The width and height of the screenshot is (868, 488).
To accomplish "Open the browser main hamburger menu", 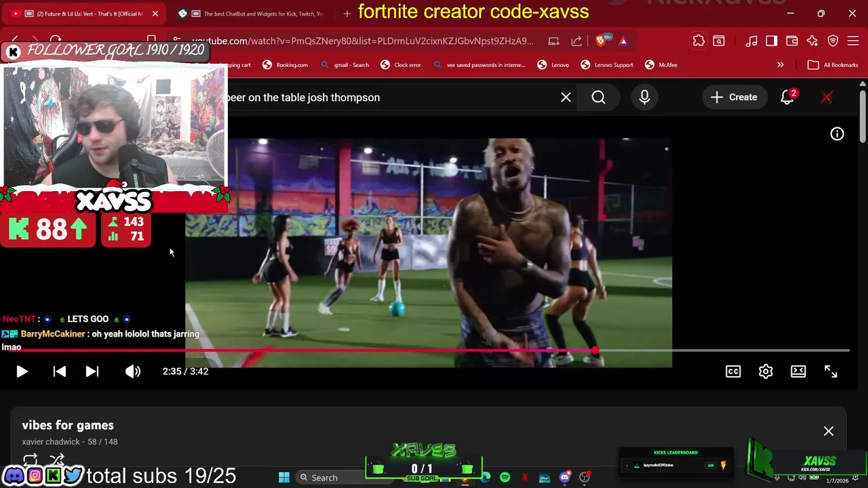I will (853, 41).
